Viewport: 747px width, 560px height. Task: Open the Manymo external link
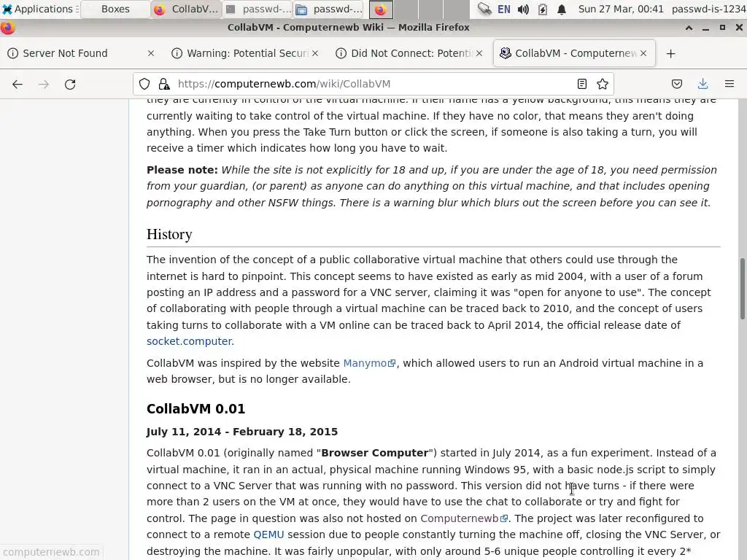tap(369, 363)
